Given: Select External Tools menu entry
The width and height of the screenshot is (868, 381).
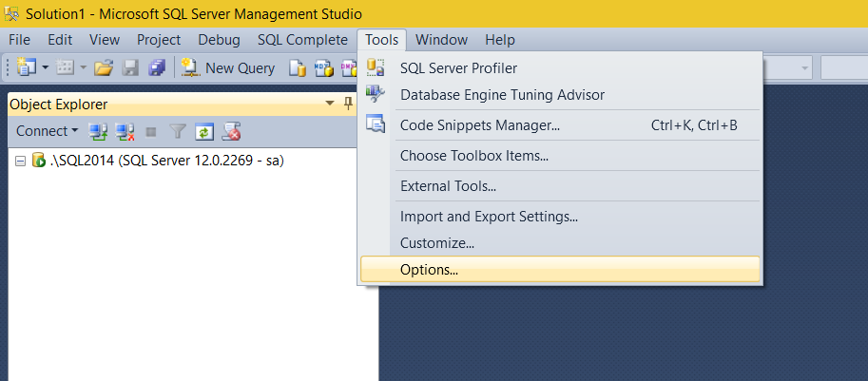Looking at the screenshot, I should coord(560,186).
